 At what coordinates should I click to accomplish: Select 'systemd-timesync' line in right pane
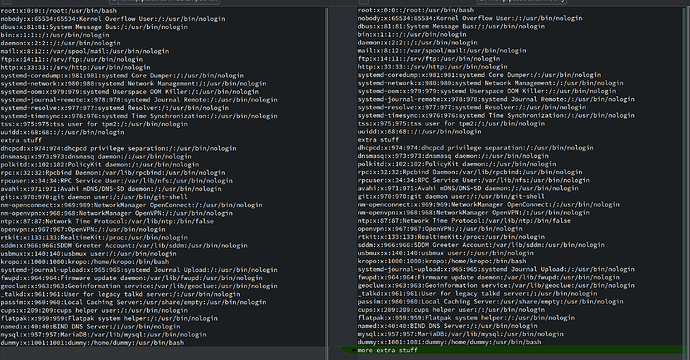(x=496, y=115)
